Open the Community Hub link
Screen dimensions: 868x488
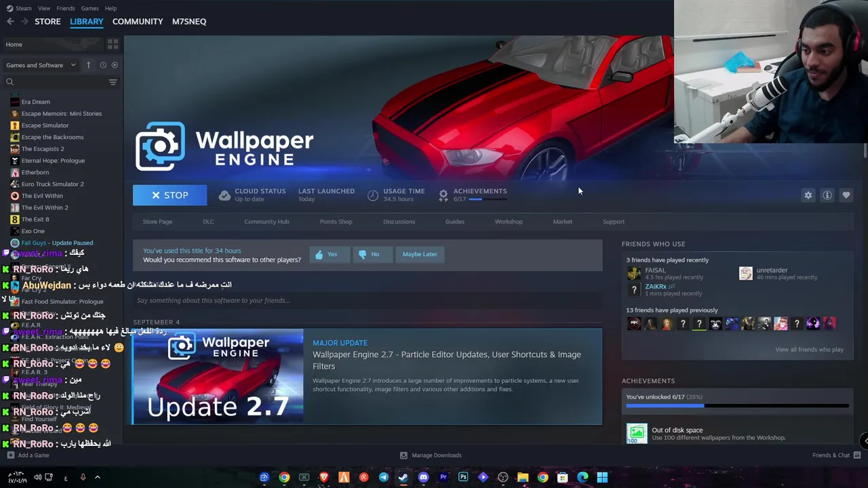(267, 222)
